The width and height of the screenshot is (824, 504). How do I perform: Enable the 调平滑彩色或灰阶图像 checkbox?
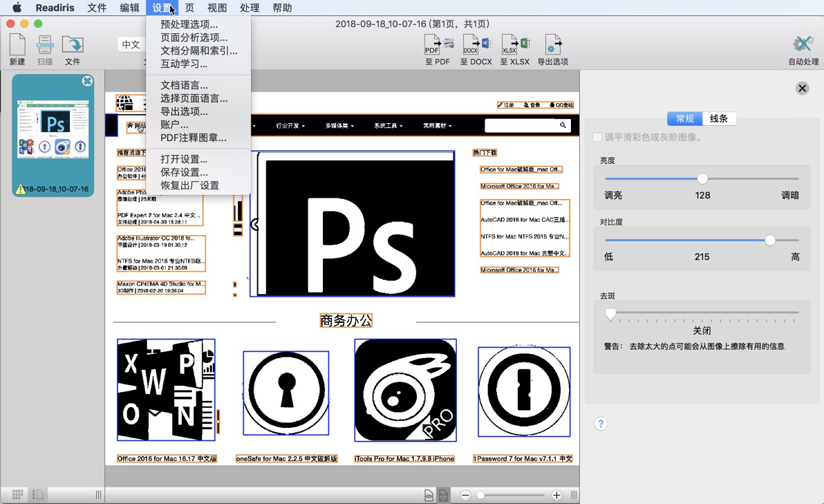(596, 136)
